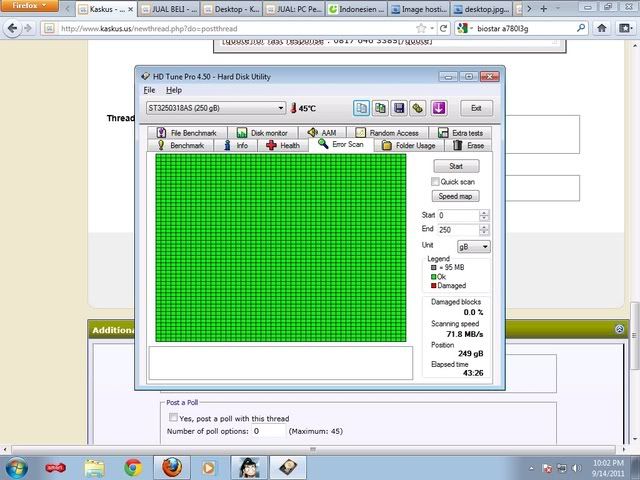Image resolution: width=640 pixels, height=480 pixels.
Task: Click the Windows Start orb
Action: pos(16,467)
